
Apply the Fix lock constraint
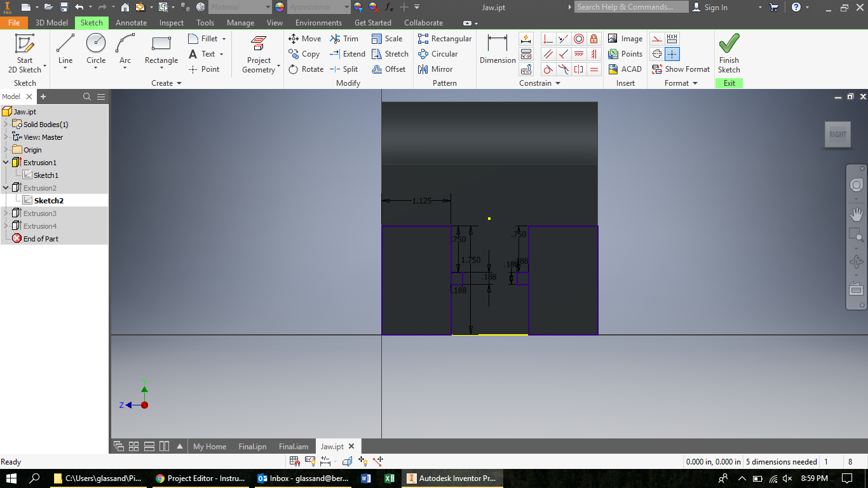coord(593,39)
